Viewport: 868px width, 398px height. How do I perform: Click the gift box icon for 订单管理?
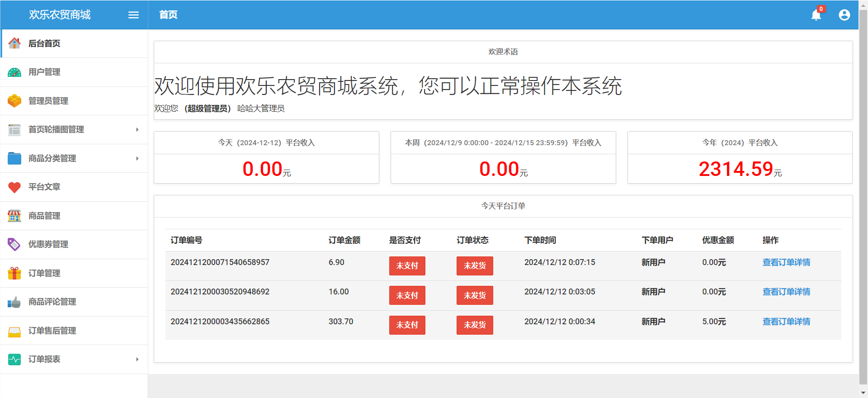point(14,273)
